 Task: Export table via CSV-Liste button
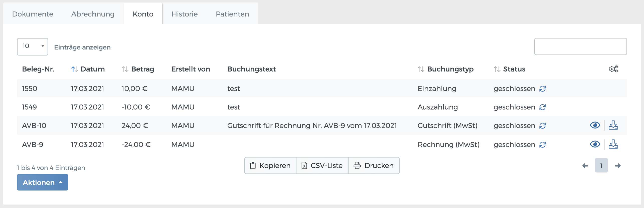click(322, 165)
